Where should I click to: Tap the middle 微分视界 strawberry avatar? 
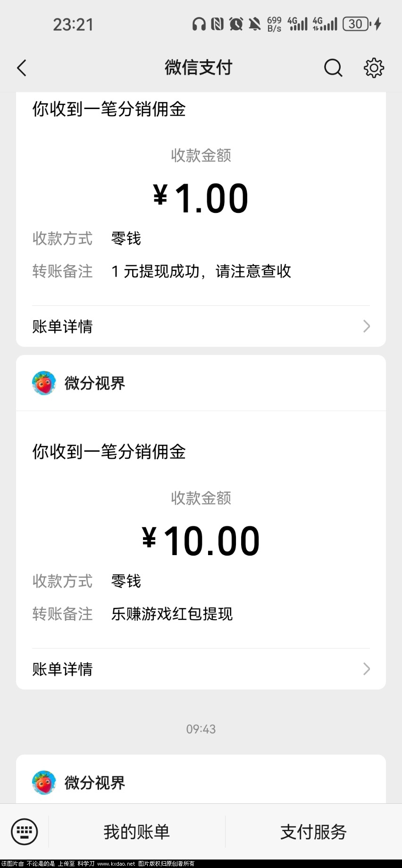tap(44, 383)
